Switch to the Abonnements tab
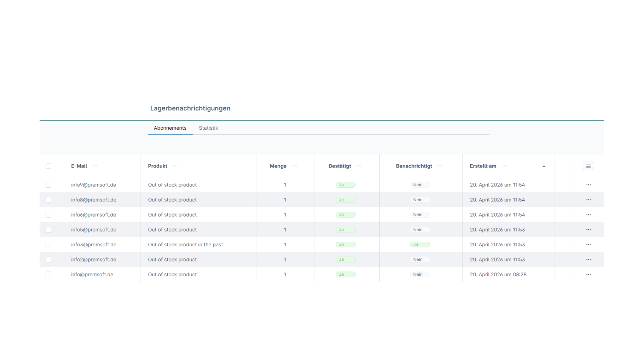 [x=170, y=128]
